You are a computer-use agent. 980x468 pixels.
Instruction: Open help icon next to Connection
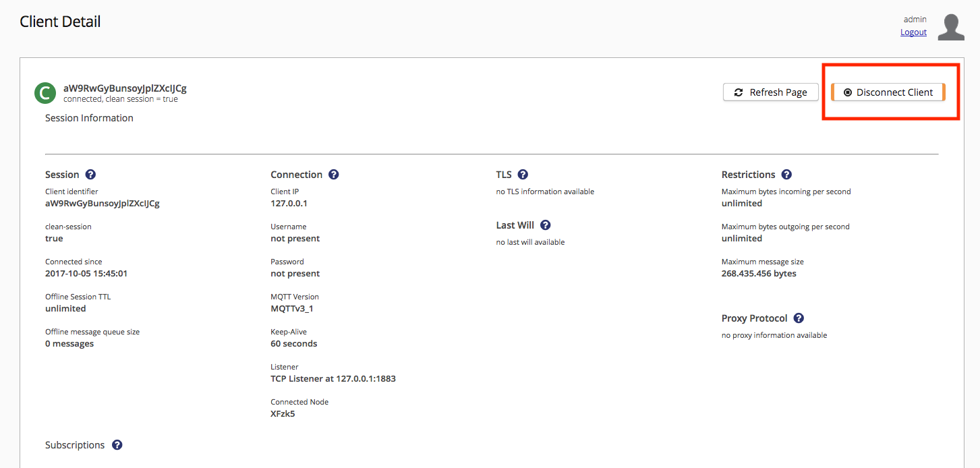click(334, 175)
